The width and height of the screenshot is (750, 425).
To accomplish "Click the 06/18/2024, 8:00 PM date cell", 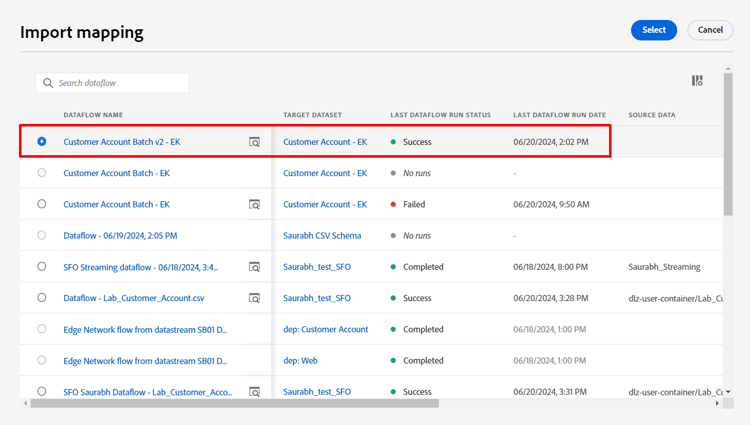I will pos(551,267).
